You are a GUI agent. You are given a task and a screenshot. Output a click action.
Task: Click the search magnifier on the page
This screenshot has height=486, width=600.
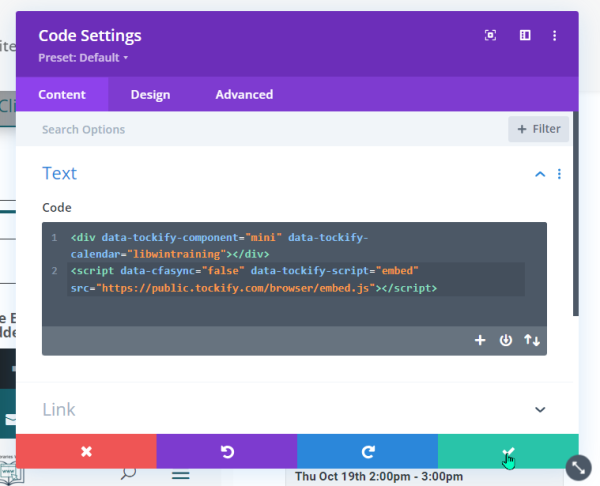pos(128,474)
